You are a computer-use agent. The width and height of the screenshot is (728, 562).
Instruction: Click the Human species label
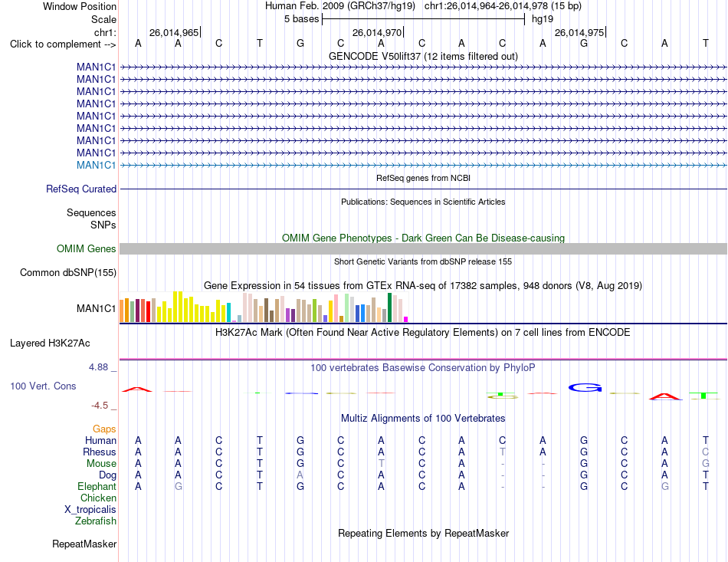100,440
